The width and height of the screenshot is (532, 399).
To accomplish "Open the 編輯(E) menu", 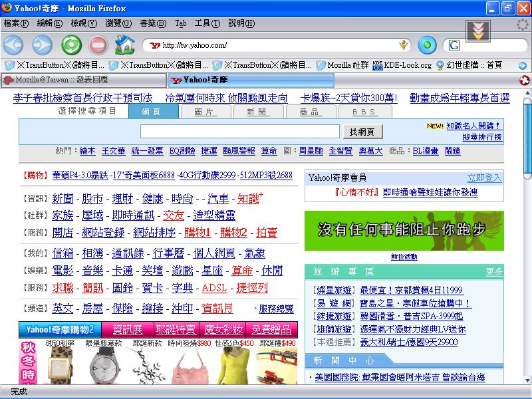I will coord(49,23).
